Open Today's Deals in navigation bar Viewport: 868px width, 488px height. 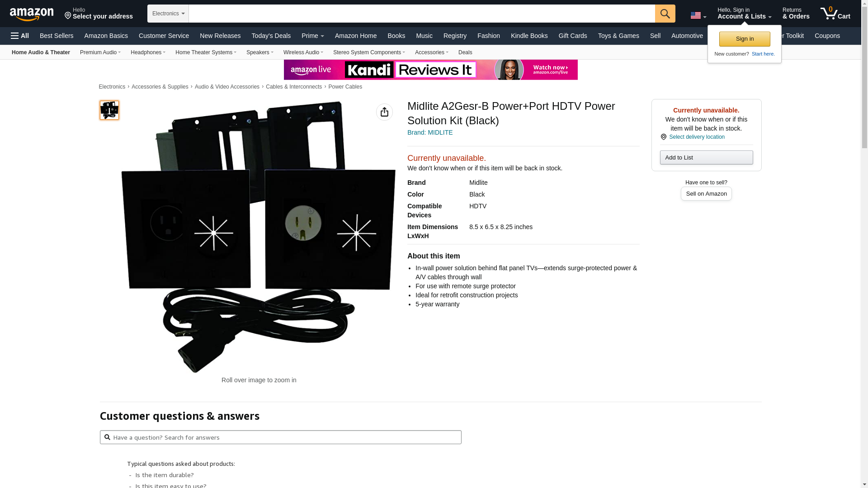point(271,36)
